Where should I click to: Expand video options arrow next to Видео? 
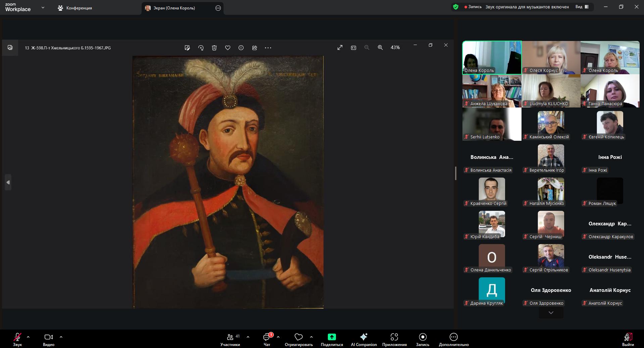pyautogui.click(x=61, y=337)
